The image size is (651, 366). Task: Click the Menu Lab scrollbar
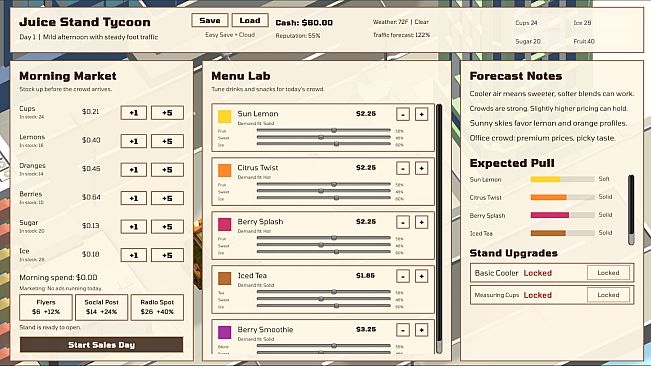tap(439, 228)
